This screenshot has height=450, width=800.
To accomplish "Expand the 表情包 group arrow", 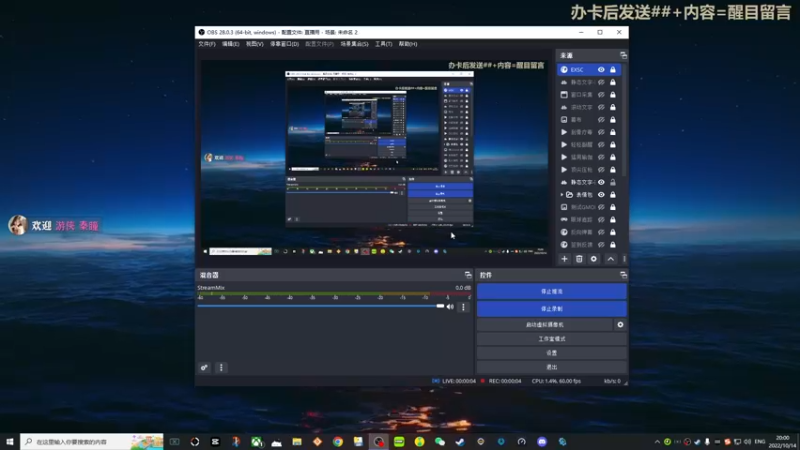I will point(562,194).
